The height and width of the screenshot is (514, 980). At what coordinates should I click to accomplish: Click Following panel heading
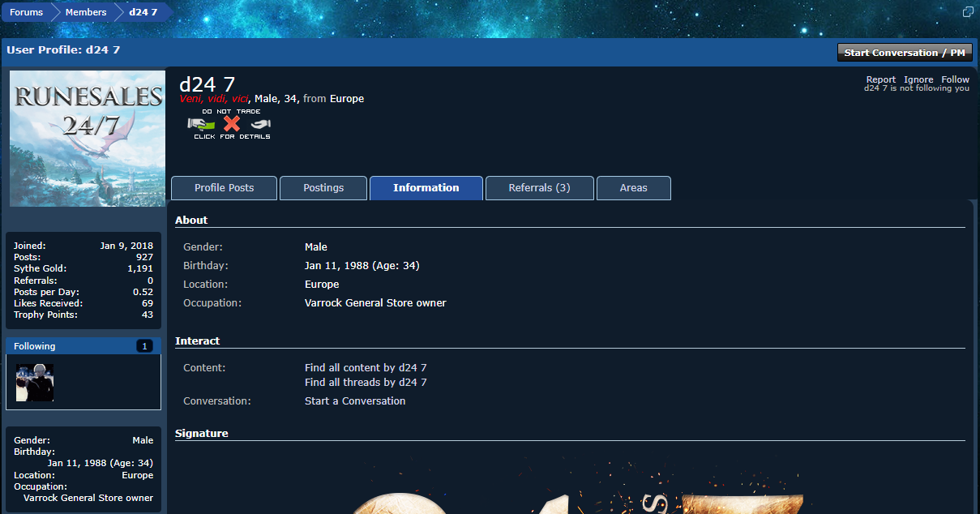click(x=35, y=346)
